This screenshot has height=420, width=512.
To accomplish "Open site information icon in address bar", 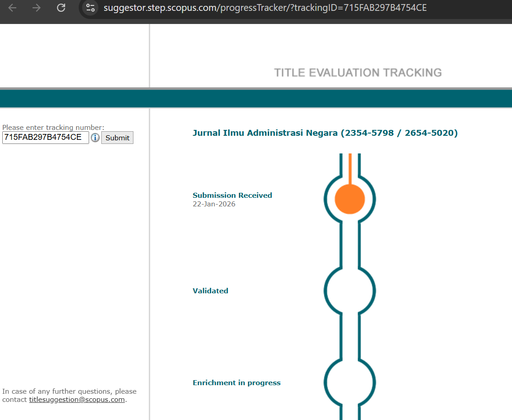I will (90, 8).
